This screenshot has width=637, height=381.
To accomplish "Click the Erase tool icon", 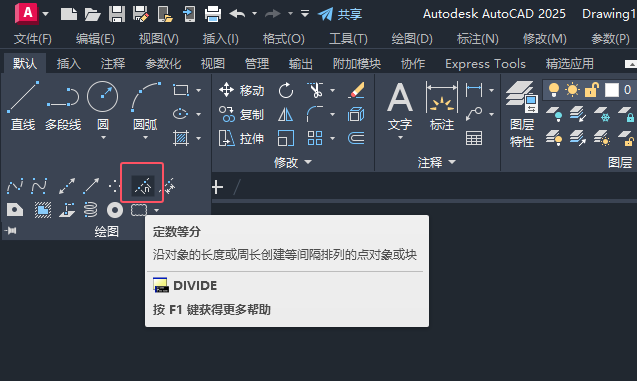I will [x=356, y=90].
